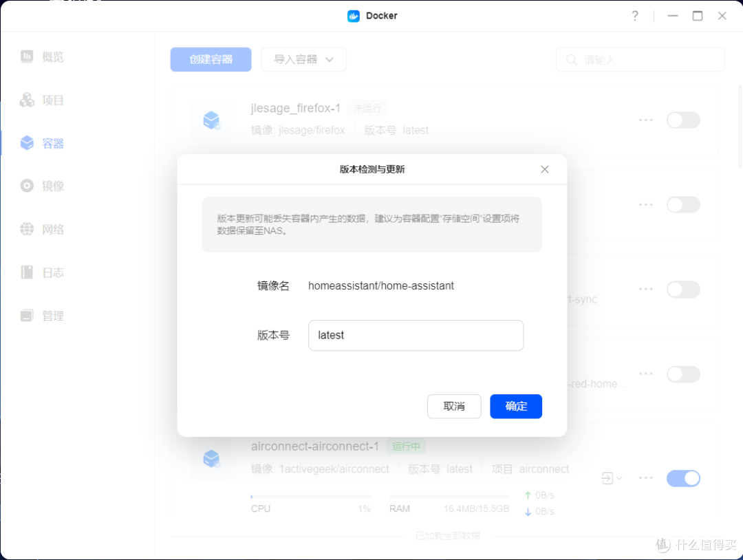Click the 项目 cubes icon in sidebar
Viewport: 743px width, 560px height.
pyautogui.click(x=27, y=100)
